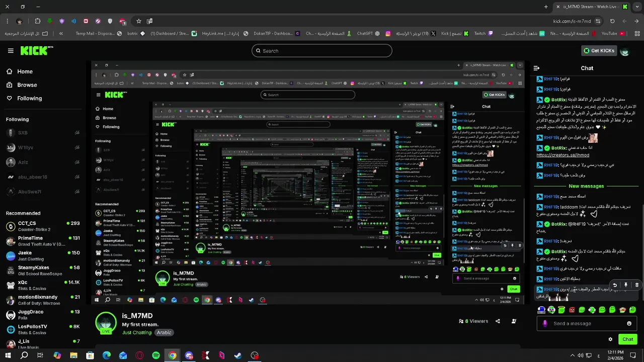Focus the Kick Search field
This screenshot has width=644, height=362.
(x=322, y=51)
